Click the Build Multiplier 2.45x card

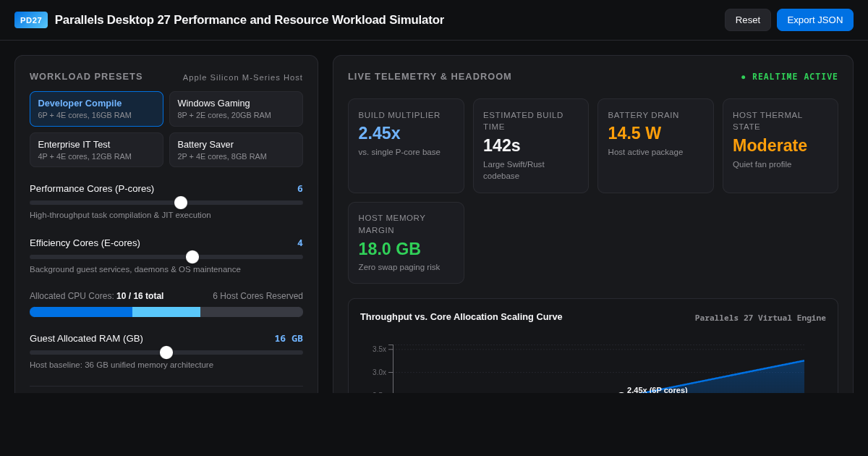click(x=406, y=145)
